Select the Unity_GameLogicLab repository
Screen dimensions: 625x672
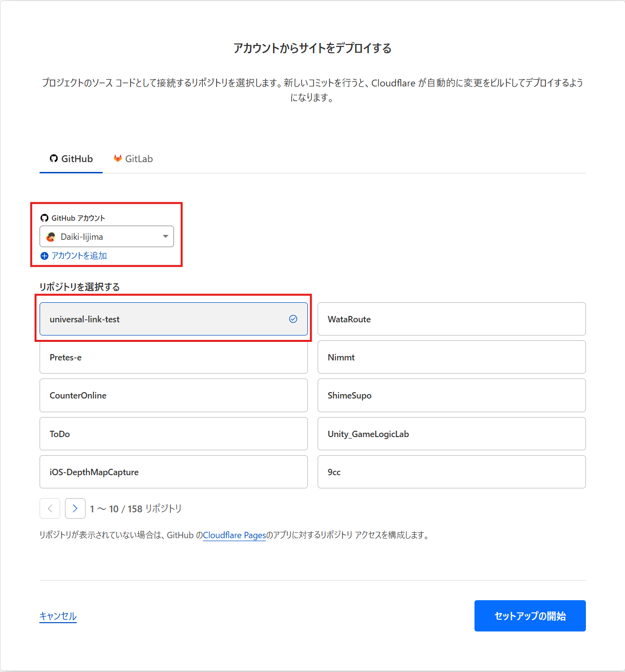452,434
